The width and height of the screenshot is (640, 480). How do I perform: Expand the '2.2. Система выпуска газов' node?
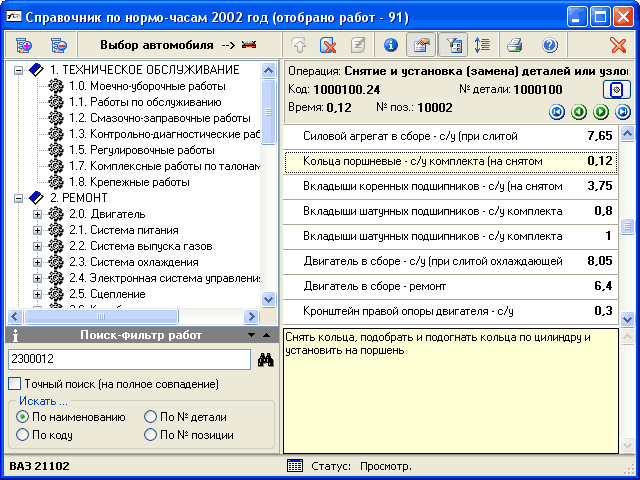pyautogui.click(x=38, y=246)
